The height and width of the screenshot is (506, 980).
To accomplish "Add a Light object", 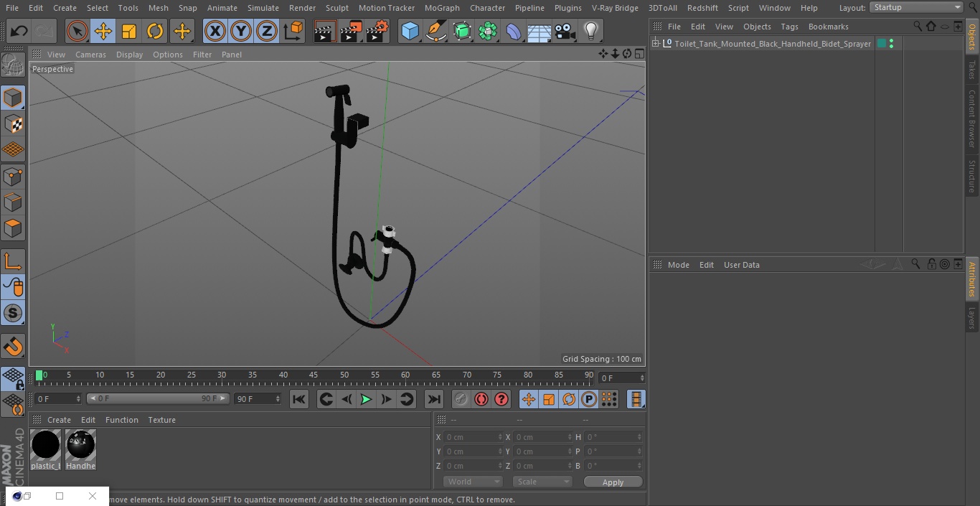I will click(591, 31).
